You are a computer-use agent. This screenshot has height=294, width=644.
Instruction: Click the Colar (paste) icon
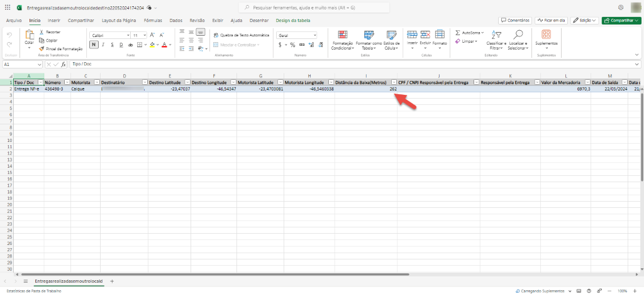[x=29, y=34]
